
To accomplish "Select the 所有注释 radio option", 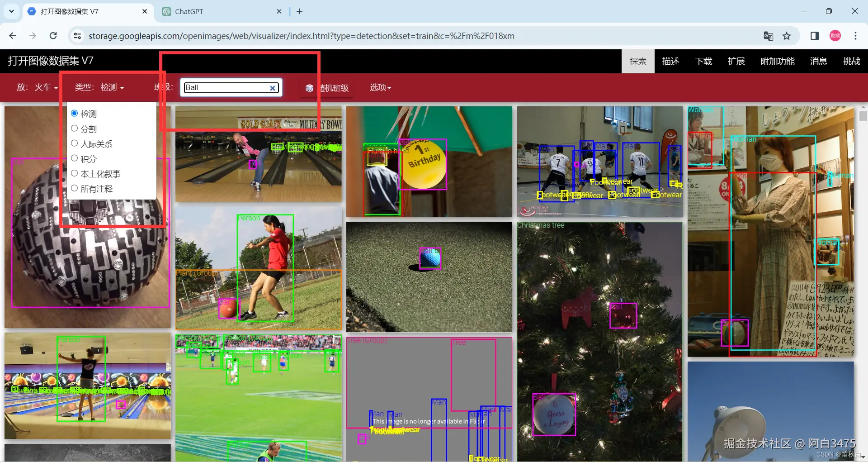I will [75, 188].
